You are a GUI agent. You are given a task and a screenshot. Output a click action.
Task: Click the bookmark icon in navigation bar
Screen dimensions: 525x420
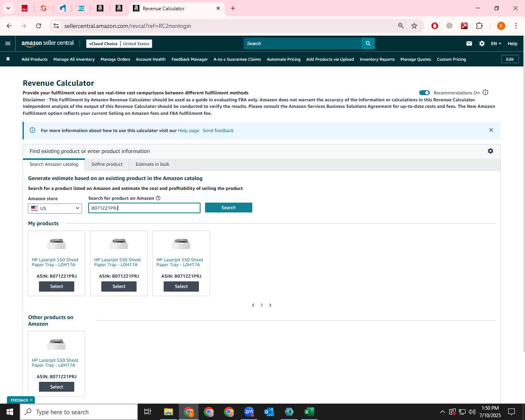tap(8, 59)
